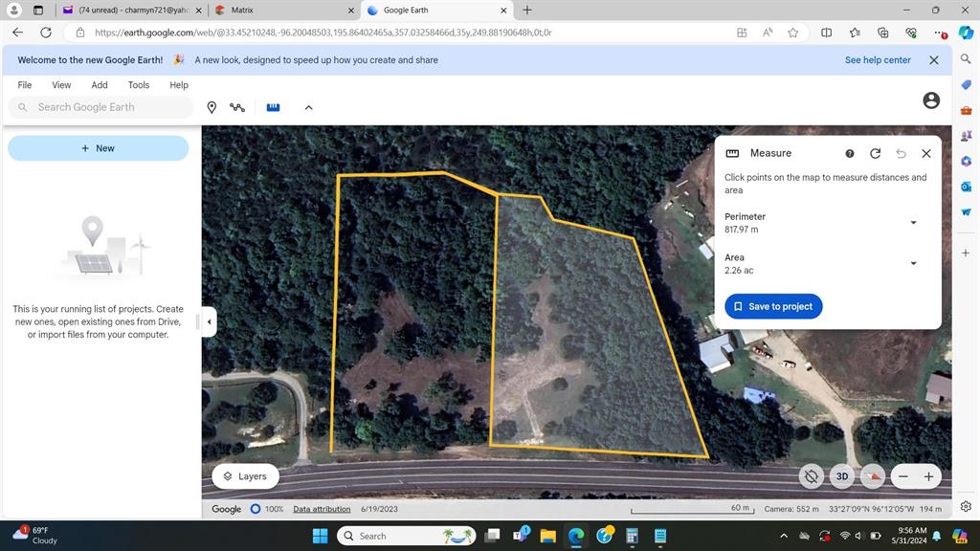This screenshot has width=980, height=551.
Task: Collapse the left projects sidebar
Action: click(x=209, y=321)
